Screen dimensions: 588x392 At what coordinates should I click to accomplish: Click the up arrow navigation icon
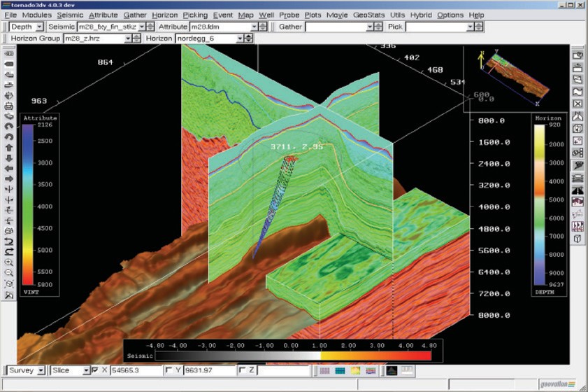[x=9, y=148]
